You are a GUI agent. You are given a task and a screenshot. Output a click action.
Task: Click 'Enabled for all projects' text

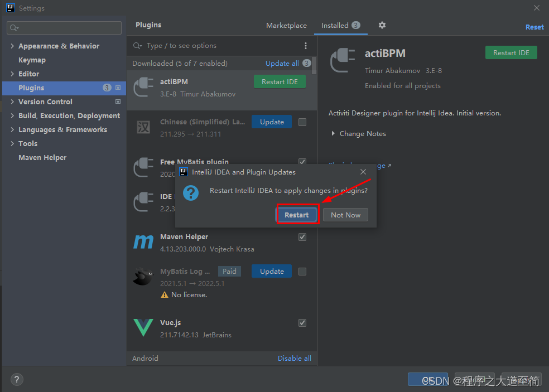[x=403, y=86]
